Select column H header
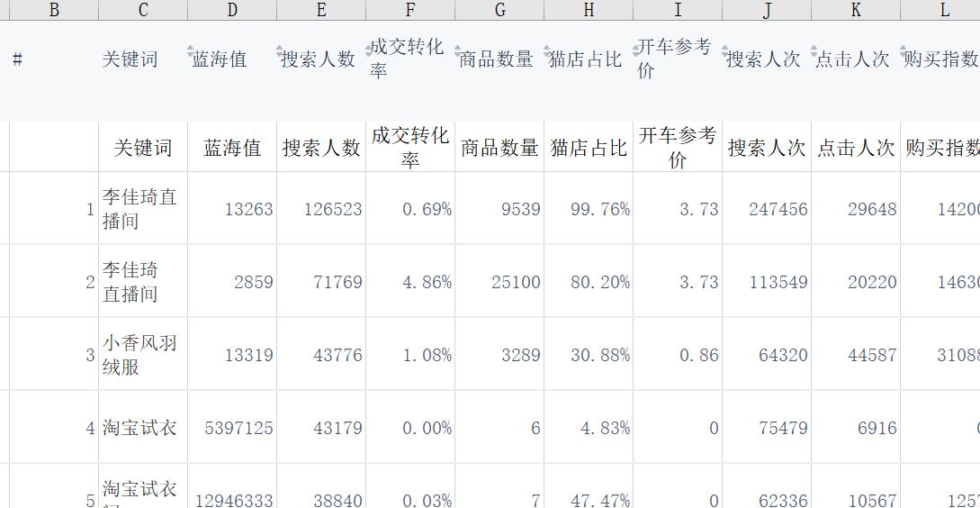Screen dimensions: 980x508 (x=589, y=10)
